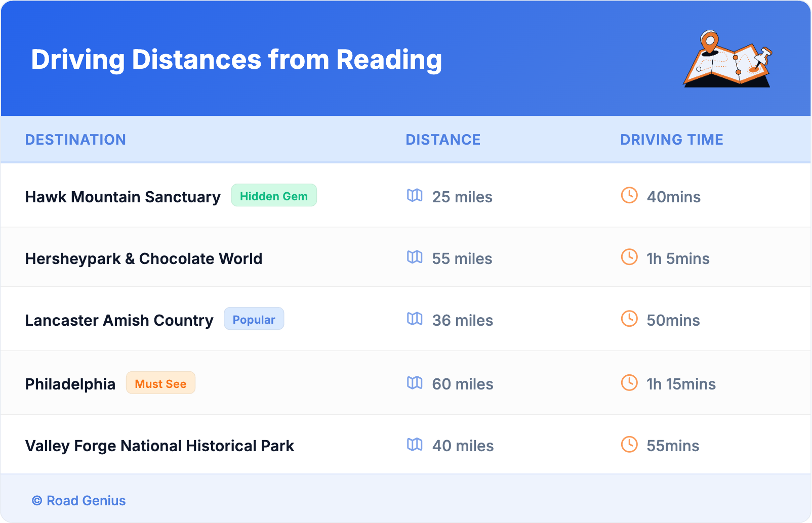The width and height of the screenshot is (812, 523).
Task: Click the map icon beside 25 miles
Action: (415, 195)
